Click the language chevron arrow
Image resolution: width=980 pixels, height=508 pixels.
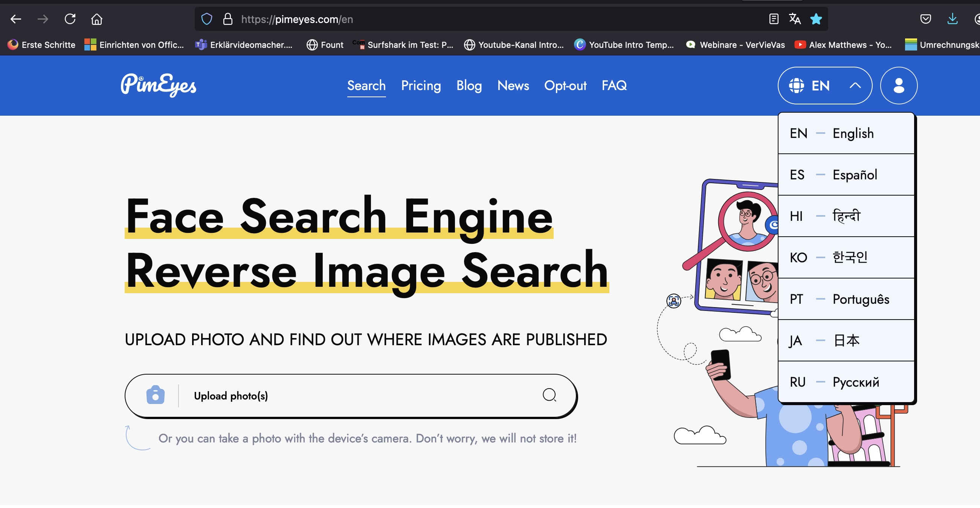click(855, 86)
